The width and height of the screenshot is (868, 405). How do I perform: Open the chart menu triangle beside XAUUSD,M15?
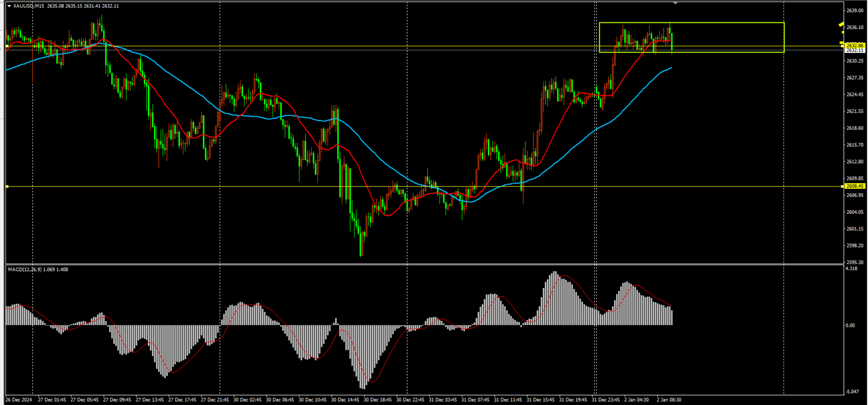pyautogui.click(x=9, y=6)
